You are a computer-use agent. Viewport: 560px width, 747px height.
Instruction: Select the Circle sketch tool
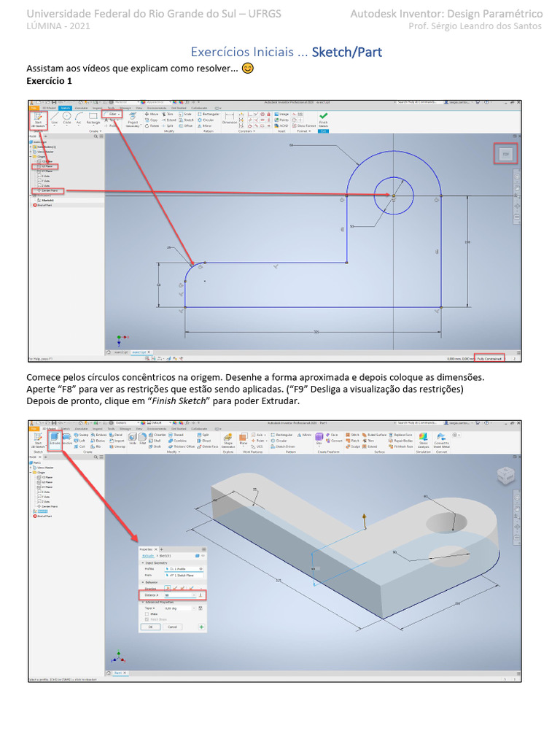click(x=66, y=118)
